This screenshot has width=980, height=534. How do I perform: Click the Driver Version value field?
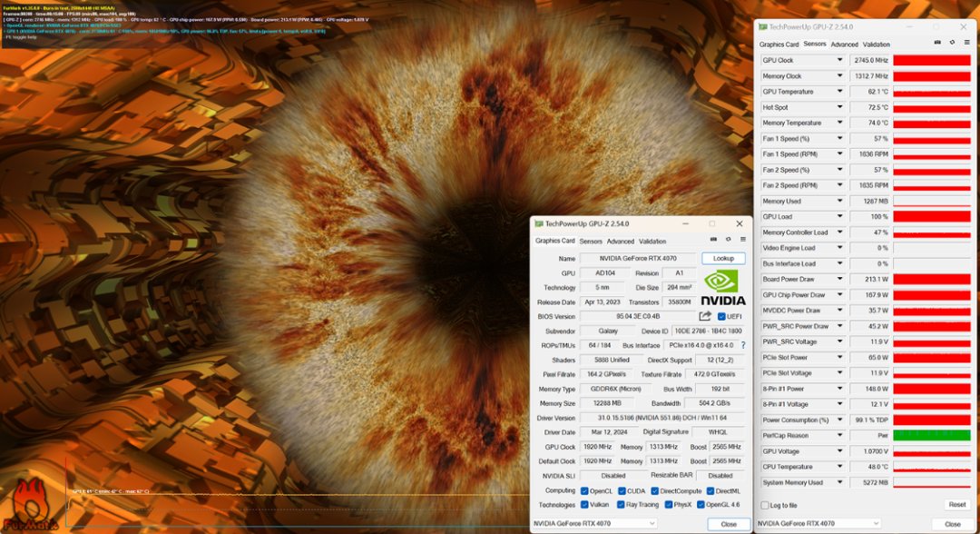(x=662, y=418)
